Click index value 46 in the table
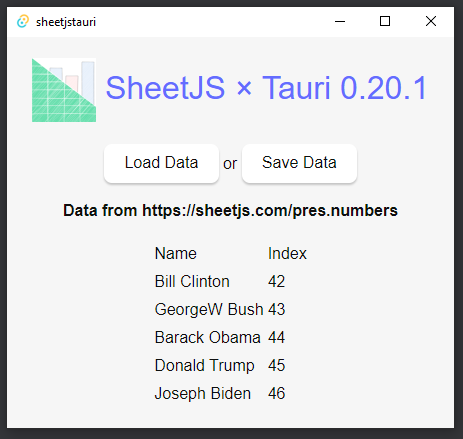This screenshot has height=439, width=463. 276,394
